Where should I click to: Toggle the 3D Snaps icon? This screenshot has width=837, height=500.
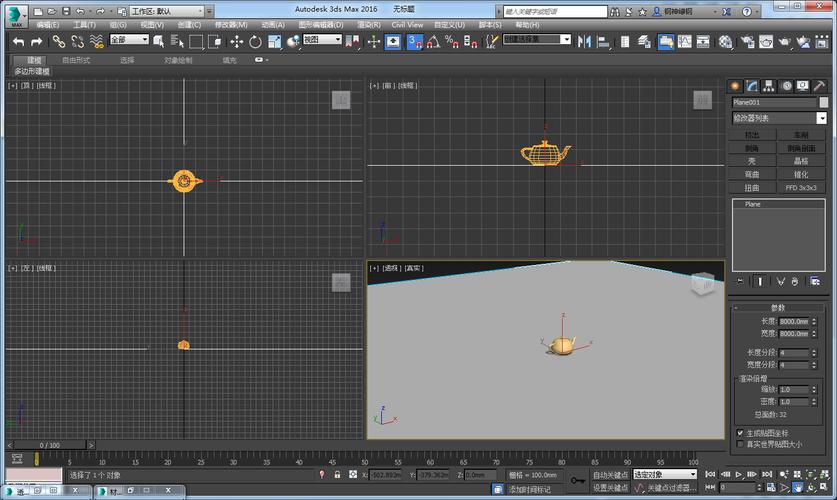point(414,41)
